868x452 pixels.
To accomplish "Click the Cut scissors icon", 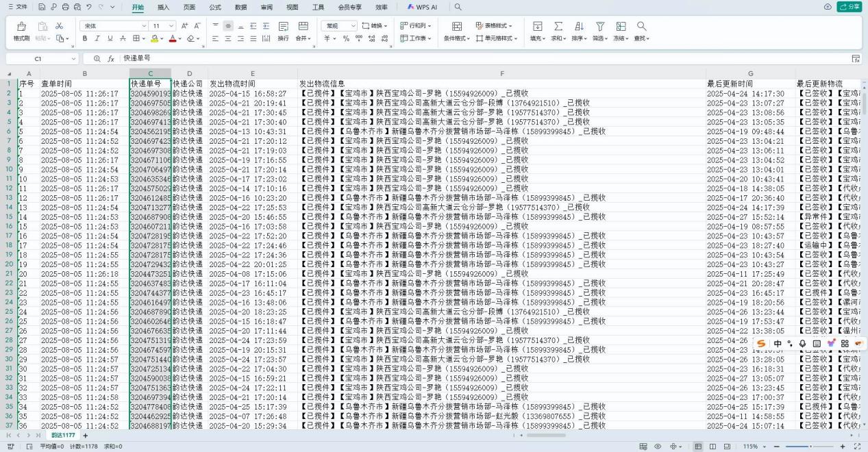I will coord(60,25).
